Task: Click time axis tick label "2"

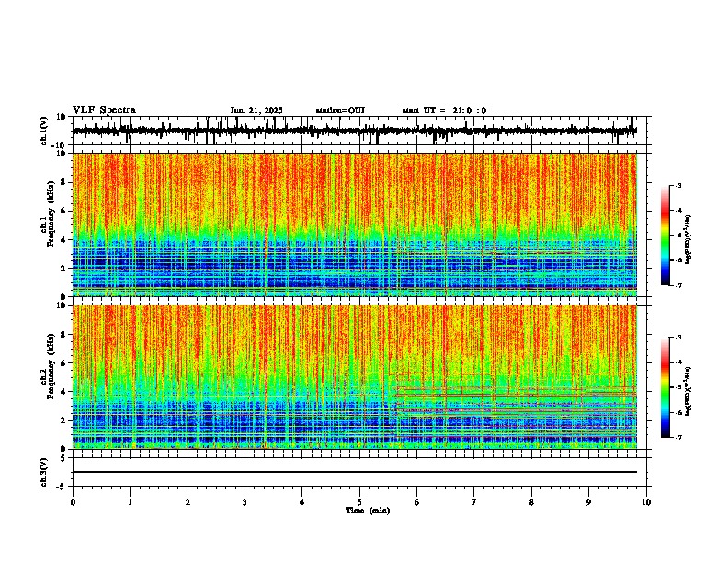Action: pyautogui.click(x=188, y=502)
